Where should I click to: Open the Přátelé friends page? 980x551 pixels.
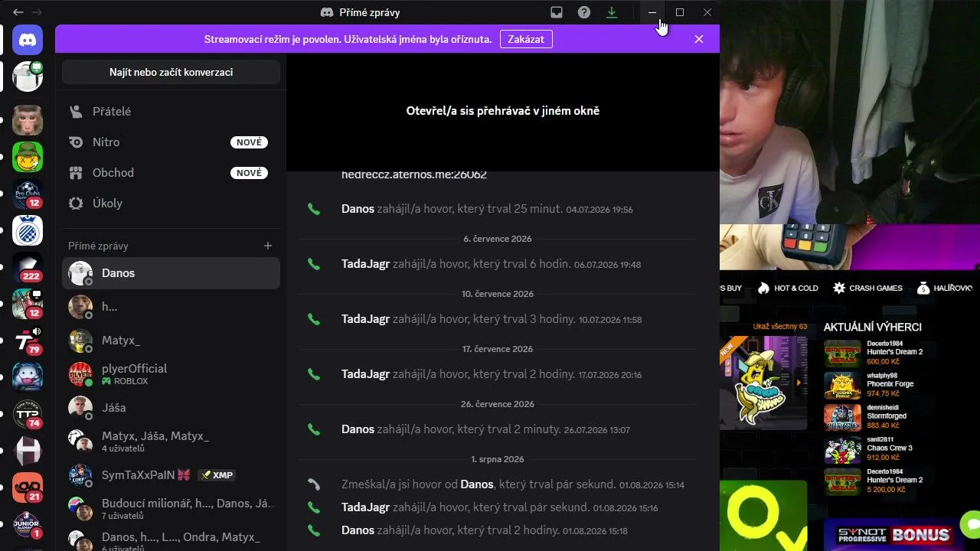click(x=171, y=112)
